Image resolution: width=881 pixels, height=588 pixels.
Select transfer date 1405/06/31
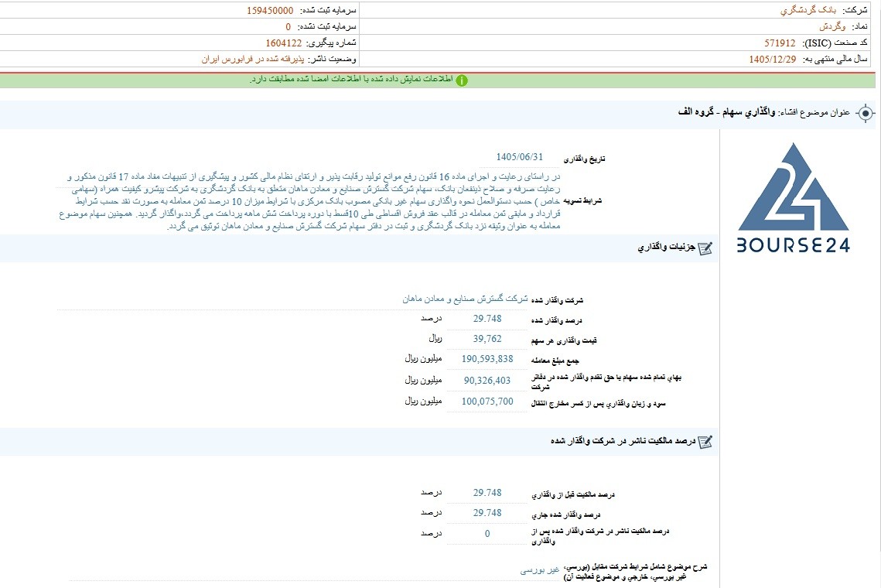(520, 157)
